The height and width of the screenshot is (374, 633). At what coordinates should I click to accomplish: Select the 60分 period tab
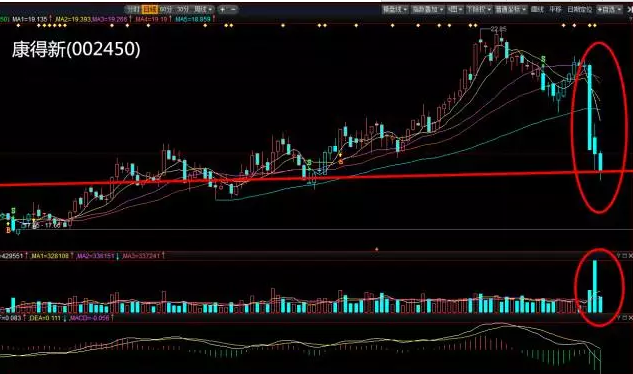pyautogui.click(x=166, y=9)
